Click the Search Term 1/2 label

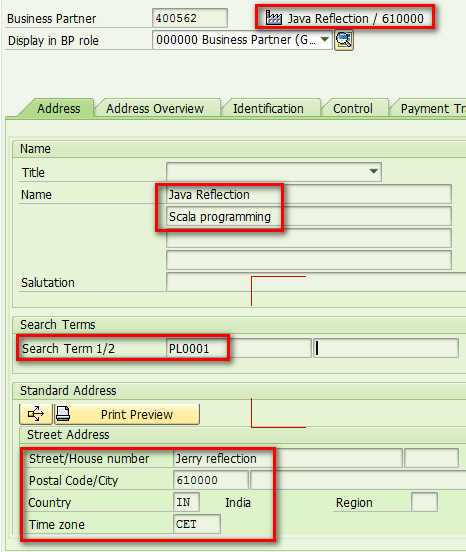(68, 349)
